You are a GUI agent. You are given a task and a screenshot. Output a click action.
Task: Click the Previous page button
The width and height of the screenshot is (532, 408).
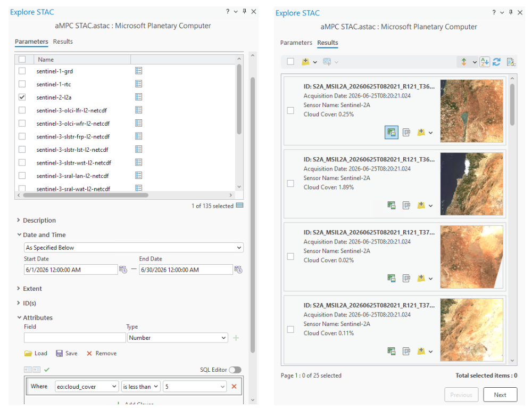click(x=461, y=395)
